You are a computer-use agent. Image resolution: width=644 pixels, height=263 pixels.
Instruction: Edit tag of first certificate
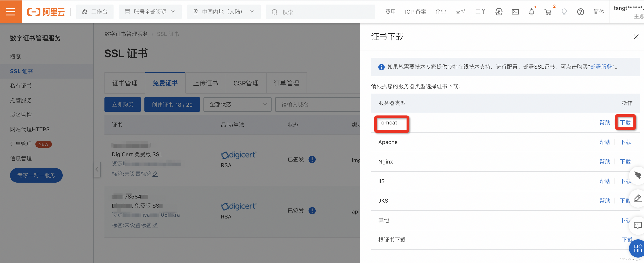pos(155,174)
